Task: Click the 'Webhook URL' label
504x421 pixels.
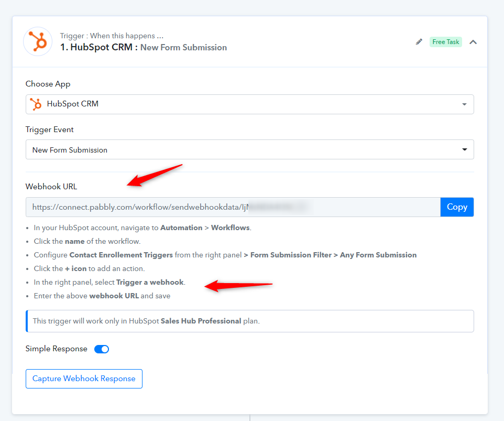Action: point(51,187)
